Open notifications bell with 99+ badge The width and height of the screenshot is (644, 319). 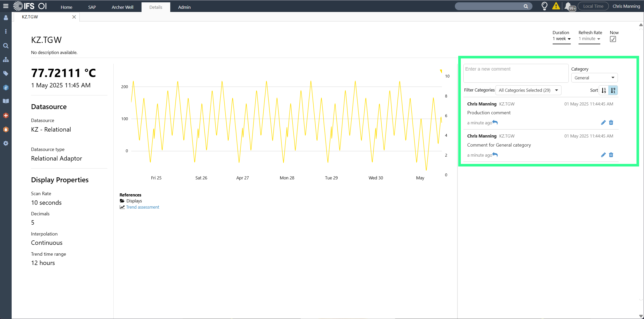[568, 6]
